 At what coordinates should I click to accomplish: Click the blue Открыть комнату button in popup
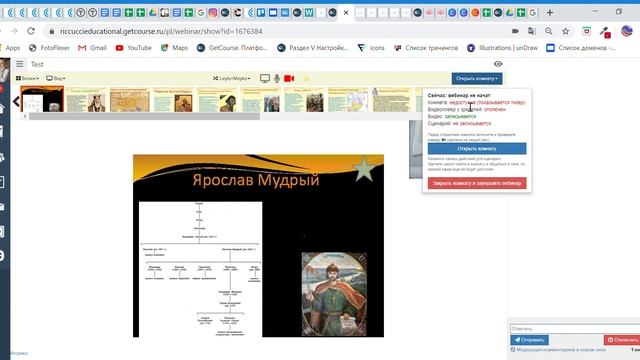point(477,149)
